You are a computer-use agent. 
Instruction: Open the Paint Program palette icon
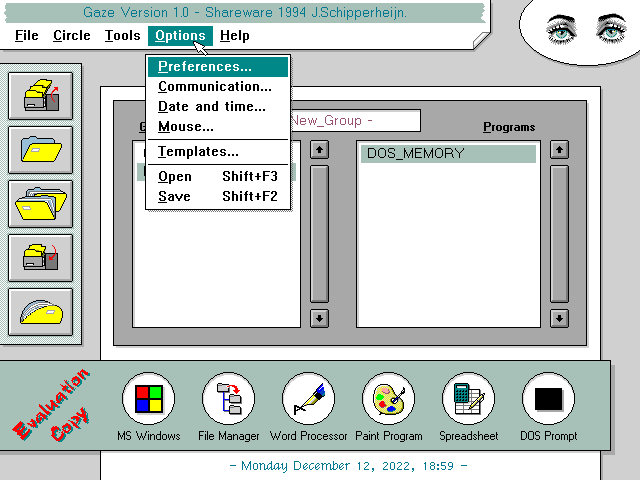[389, 399]
